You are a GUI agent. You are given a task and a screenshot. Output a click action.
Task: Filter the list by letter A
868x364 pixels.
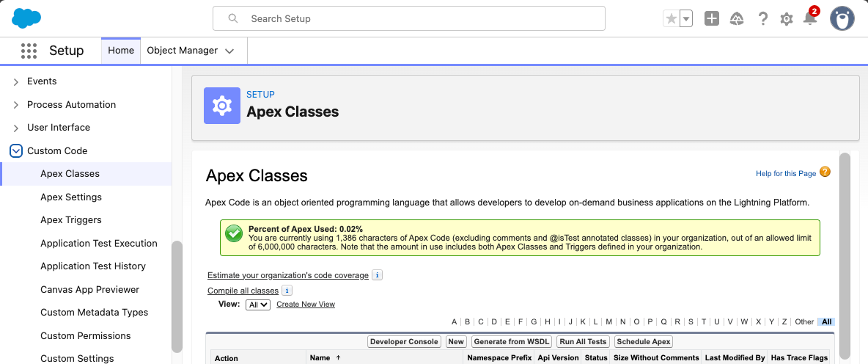(455, 322)
